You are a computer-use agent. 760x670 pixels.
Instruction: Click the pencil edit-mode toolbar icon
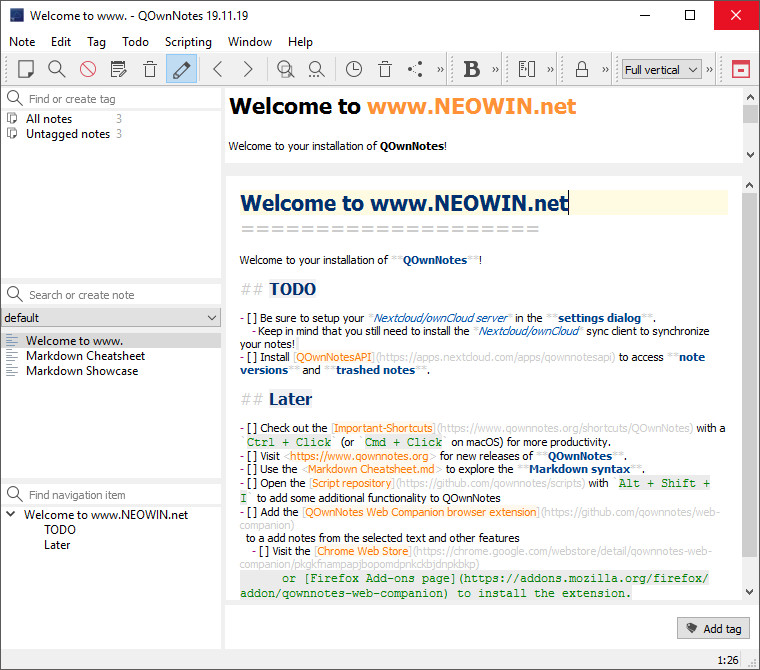181,69
